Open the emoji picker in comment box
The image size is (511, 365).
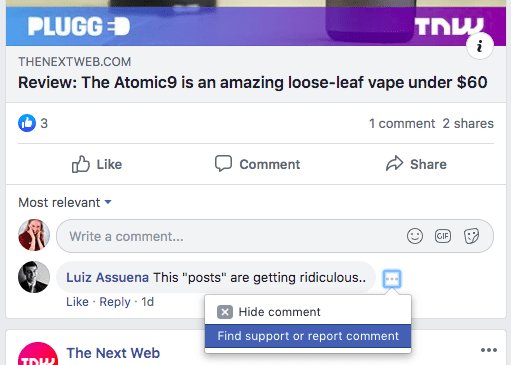pyautogui.click(x=415, y=236)
